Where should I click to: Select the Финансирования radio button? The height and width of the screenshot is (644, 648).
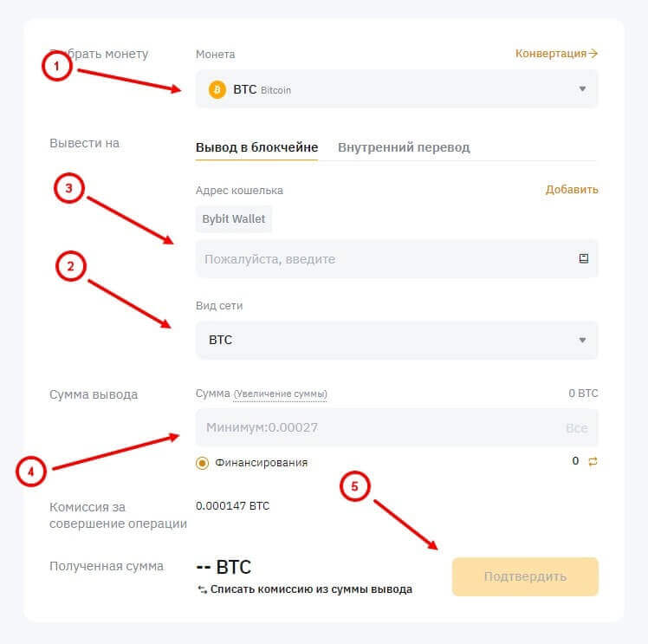point(203,463)
